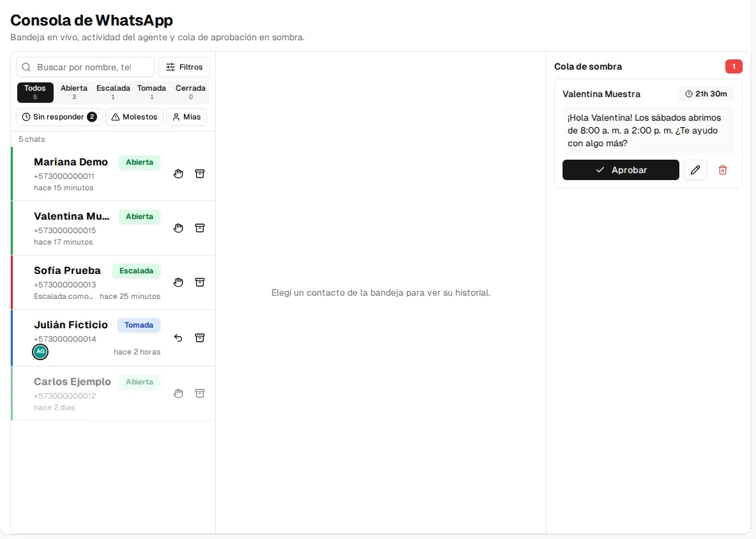The height and width of the screenshot is (539, 756).
Task: Click the AG agent avatar on Julián's chat
Action: (40, 352)
